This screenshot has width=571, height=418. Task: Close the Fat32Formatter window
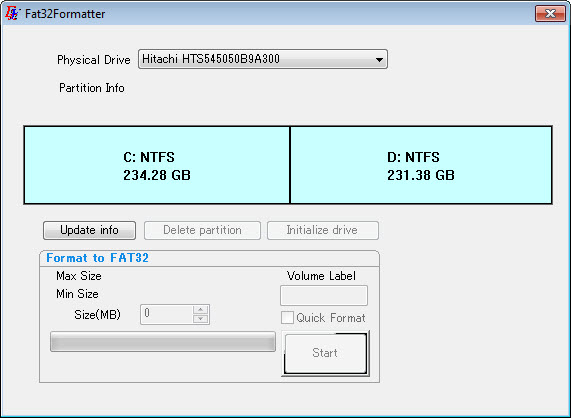[x=550, y=13]
